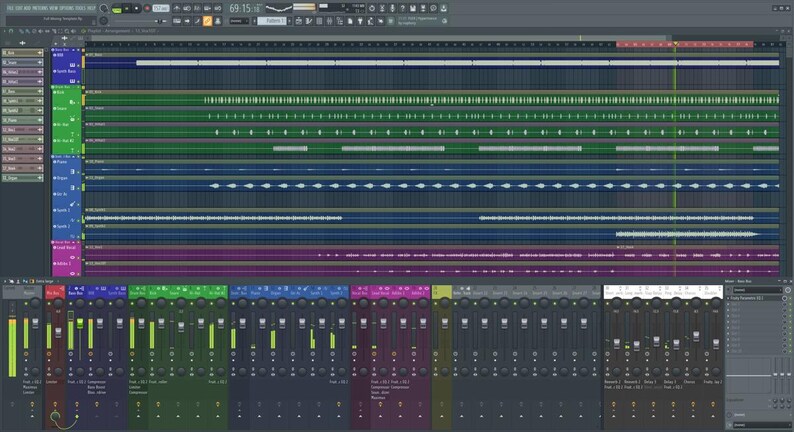Click the question mark help icon
The width and height of the screenshot is (794, 432).
pyautogui.click(x=402, y=8)
